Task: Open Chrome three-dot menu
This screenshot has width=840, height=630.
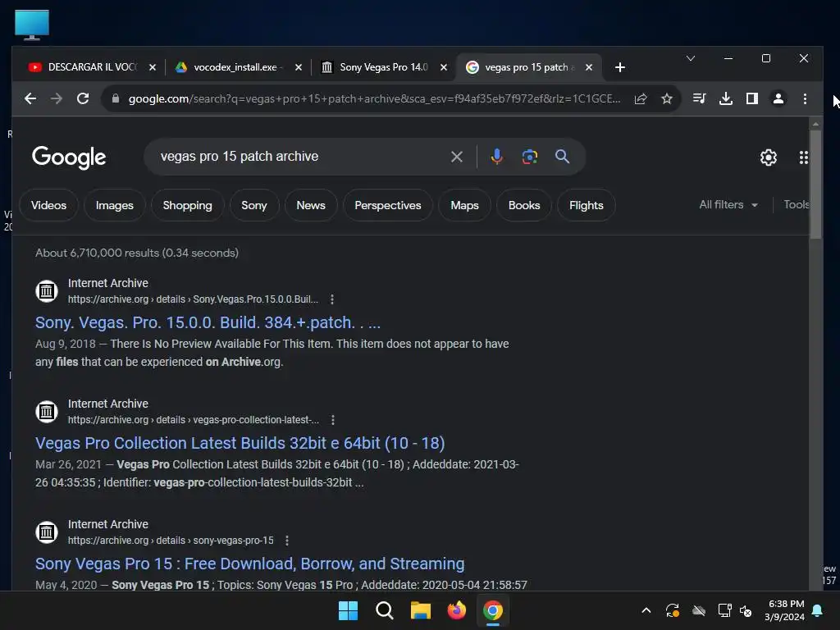Action: tap(805, 98)
